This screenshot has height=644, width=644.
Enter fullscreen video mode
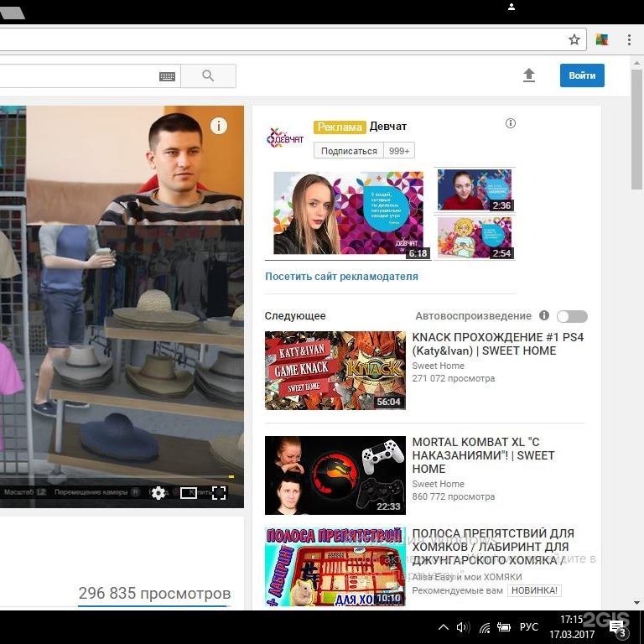tap(219, 493)
